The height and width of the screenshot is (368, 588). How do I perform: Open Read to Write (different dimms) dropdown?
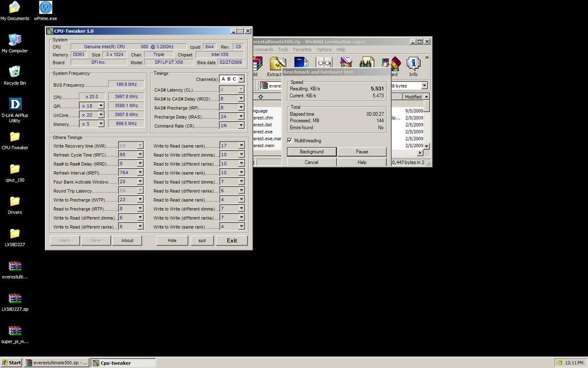pos(241,154)
